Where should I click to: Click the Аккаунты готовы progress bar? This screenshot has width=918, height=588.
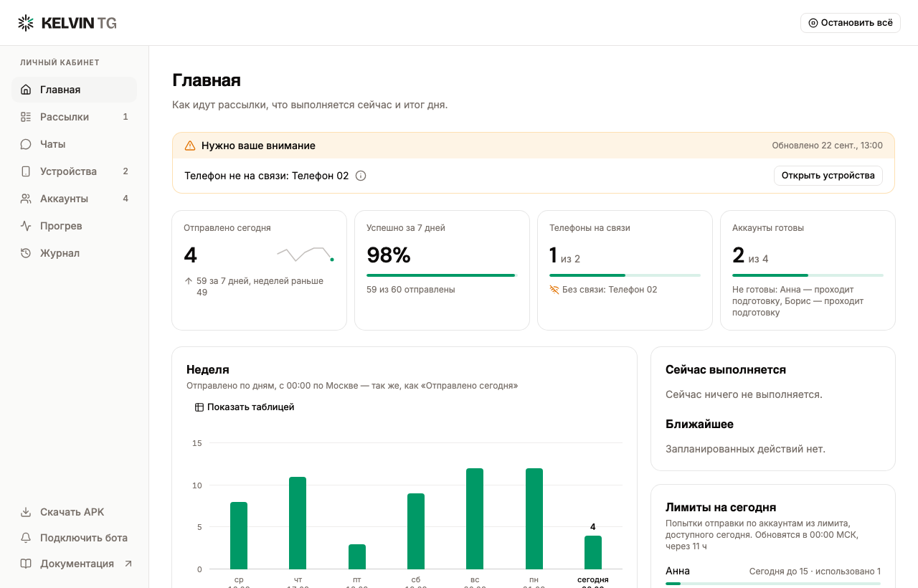pyautogui.click(x=808, y=275)
